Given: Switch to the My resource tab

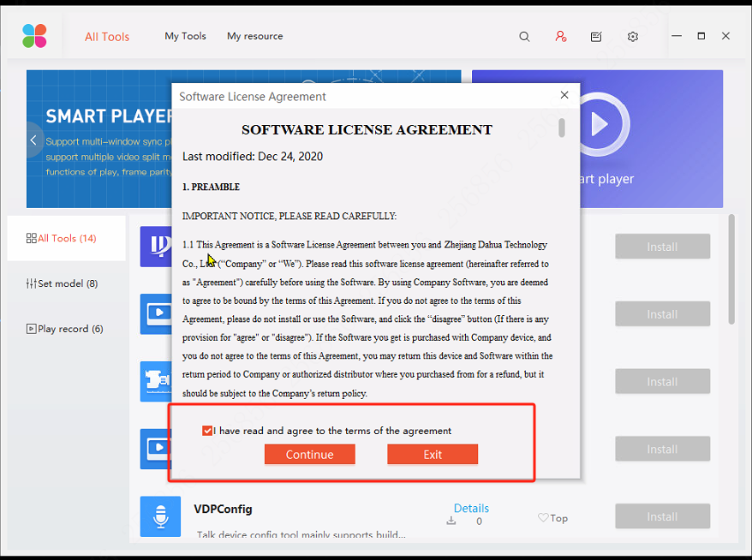Looking at the screenshot, I should 254,37.
